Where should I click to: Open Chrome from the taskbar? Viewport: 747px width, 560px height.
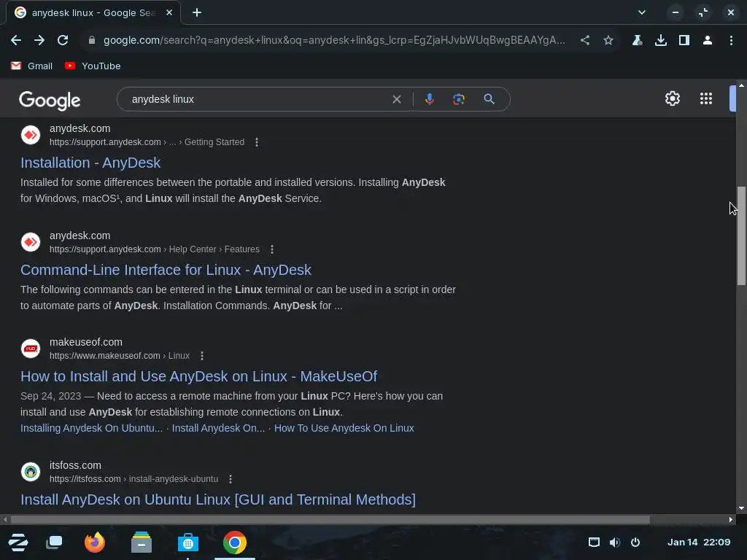click(235, 542)
